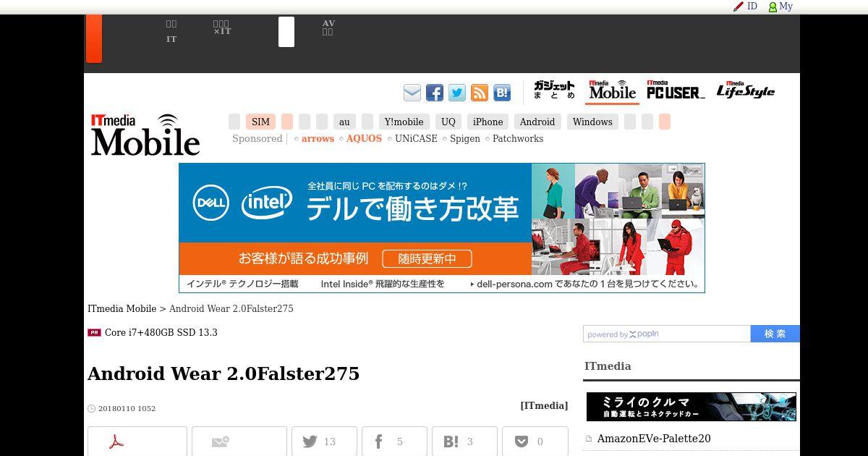Click the [ITmedia] author link
The height and width of the screenshot is (456, 868).
[544, 406]
